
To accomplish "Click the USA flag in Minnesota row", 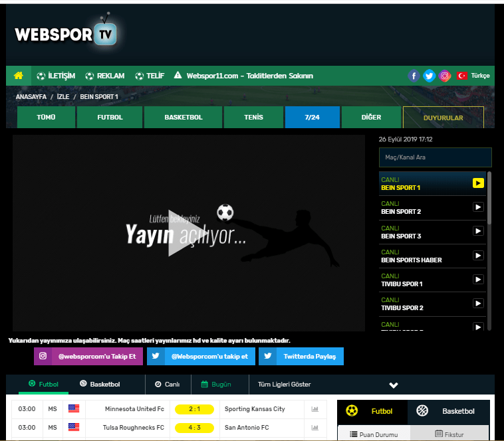I will (x=74, y=408).
